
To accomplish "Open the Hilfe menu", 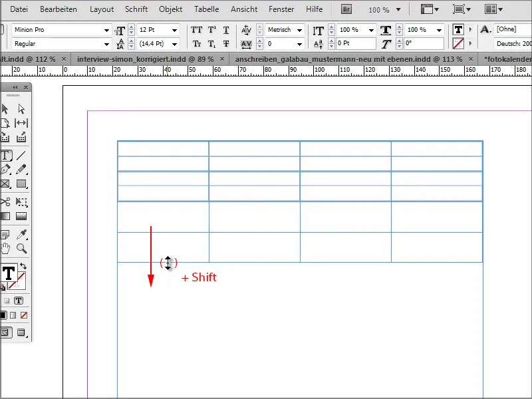I will point(314,9).
